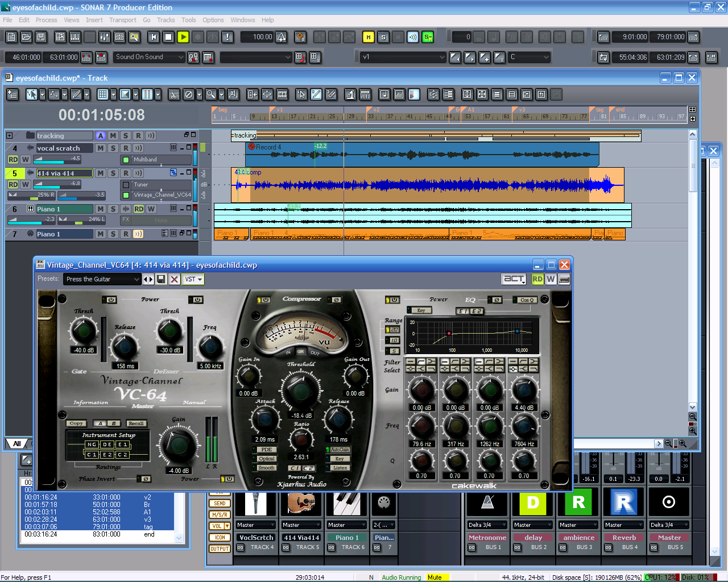
Task: Select the Mute tool in Track view
Action: (x=189, y=94)
